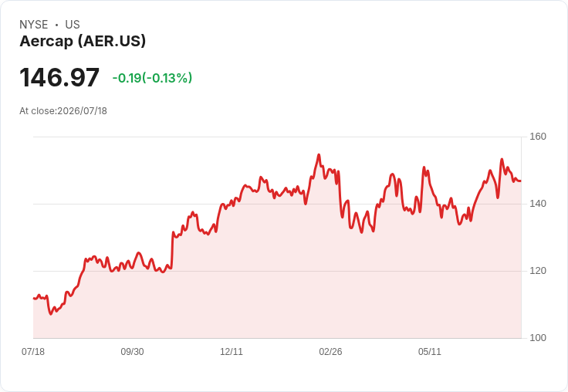This screenshot has height=392, width=568.
Task: Click the 02/26 x-axis date label
Action: point(330,351)
